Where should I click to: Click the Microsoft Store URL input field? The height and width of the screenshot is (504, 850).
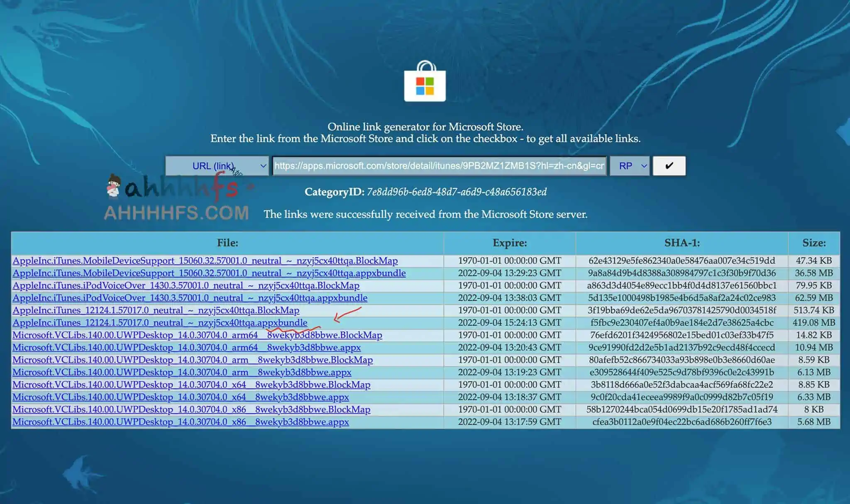pyautogui.click(x=439, y=166)
